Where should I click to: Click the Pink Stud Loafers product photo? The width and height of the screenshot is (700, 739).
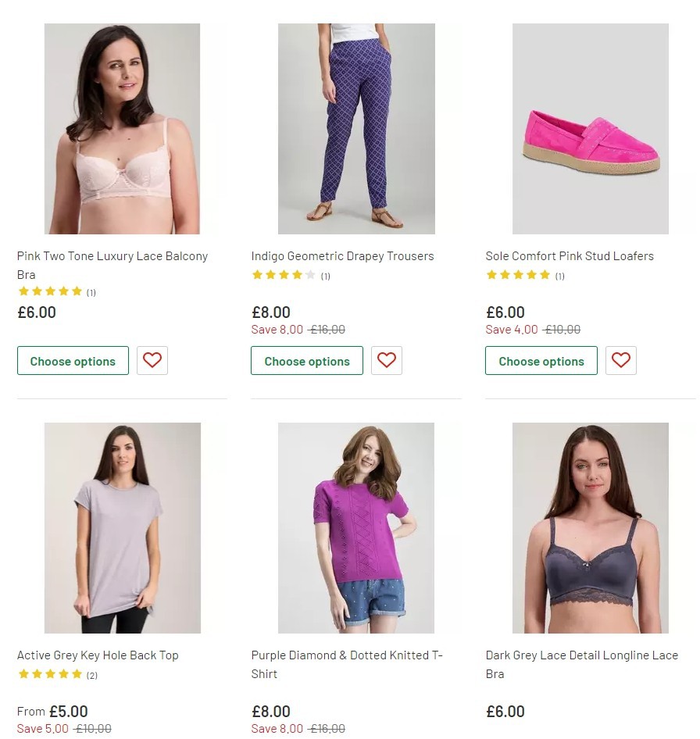(x=590, y=128)
